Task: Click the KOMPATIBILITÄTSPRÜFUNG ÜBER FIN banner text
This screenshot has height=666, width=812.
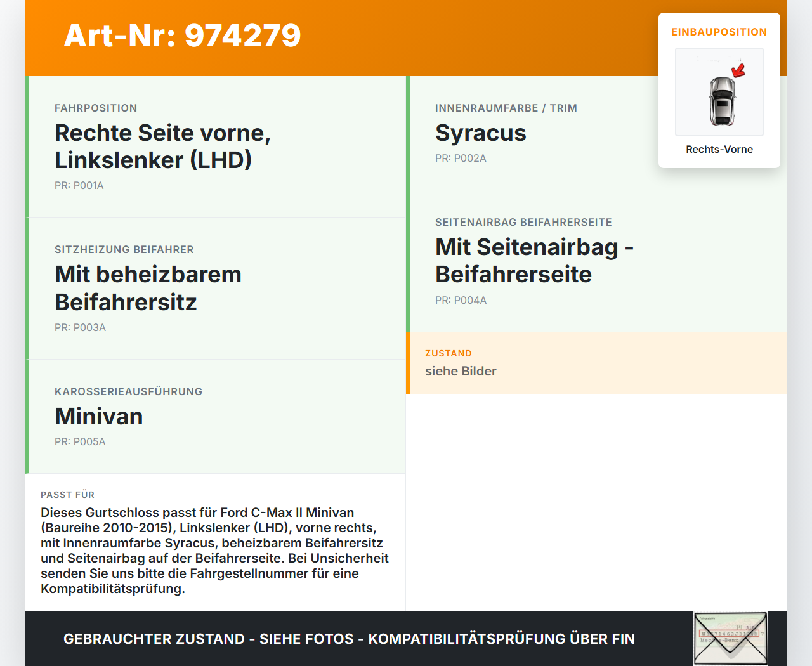Action: click(x=350, y=639)
